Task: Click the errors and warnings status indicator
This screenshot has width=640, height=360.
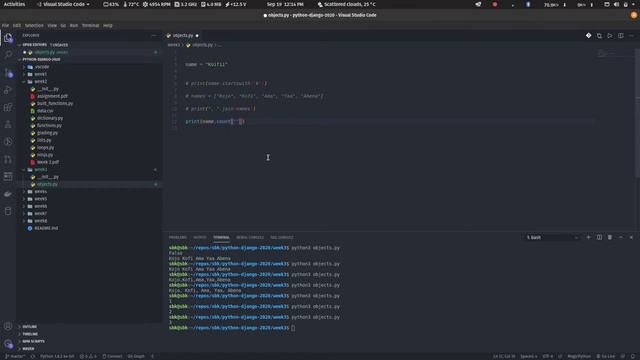Action: pos(88,356)
